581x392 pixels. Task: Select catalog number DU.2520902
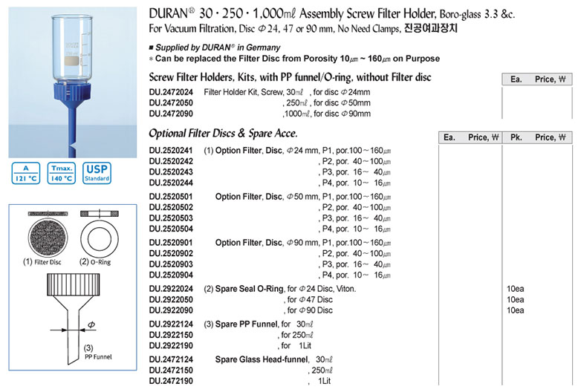tap(171, 254)
